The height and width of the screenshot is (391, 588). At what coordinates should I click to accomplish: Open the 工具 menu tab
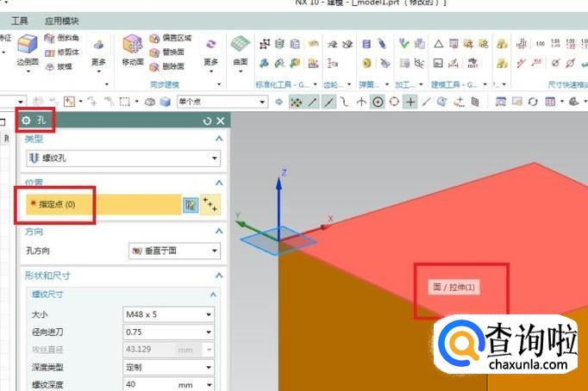19,19
